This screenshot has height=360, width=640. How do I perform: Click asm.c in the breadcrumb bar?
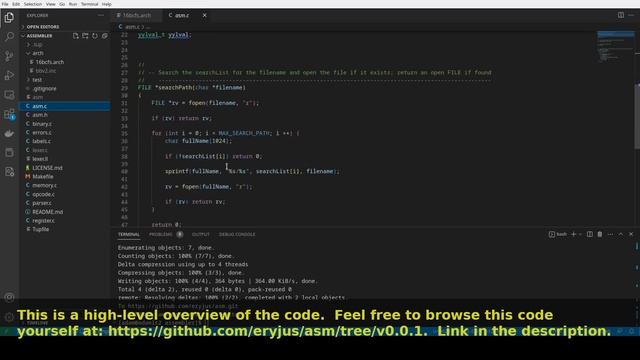pyautogui.click(x=132, y=27)
